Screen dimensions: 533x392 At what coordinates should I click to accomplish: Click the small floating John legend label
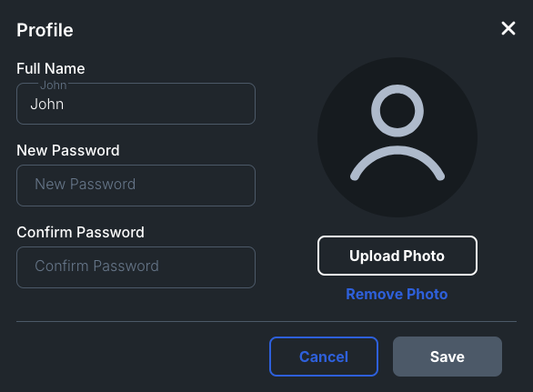point(54,85)
